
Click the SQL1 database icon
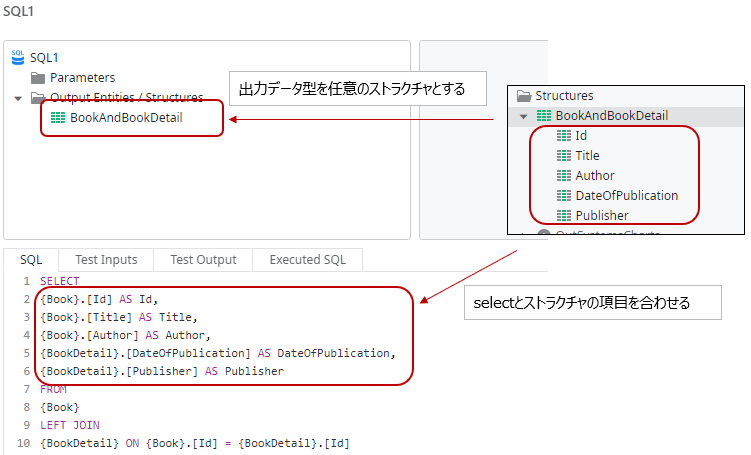click(x=18, y=57)
